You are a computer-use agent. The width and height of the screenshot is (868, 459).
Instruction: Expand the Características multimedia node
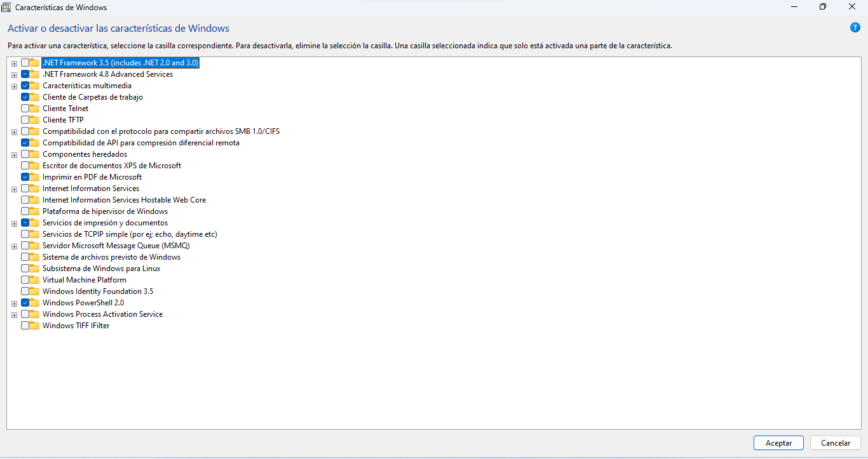[14, 86]
